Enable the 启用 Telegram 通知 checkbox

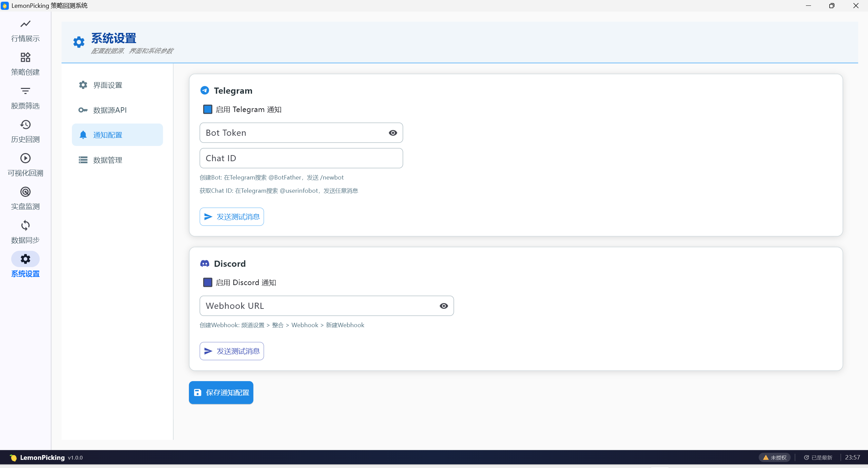(x=208, y=109)
